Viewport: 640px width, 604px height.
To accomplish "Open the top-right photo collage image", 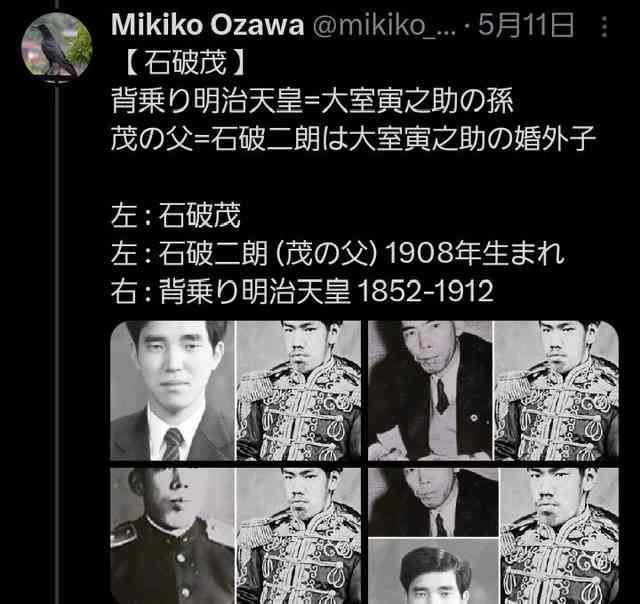I will (x=493, y=391).
